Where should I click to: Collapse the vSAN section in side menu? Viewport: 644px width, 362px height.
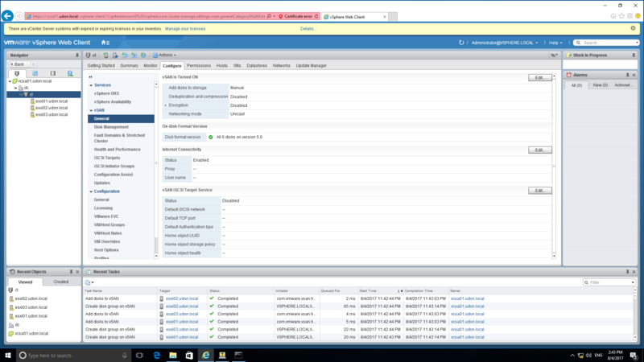(x=91, y=110)
